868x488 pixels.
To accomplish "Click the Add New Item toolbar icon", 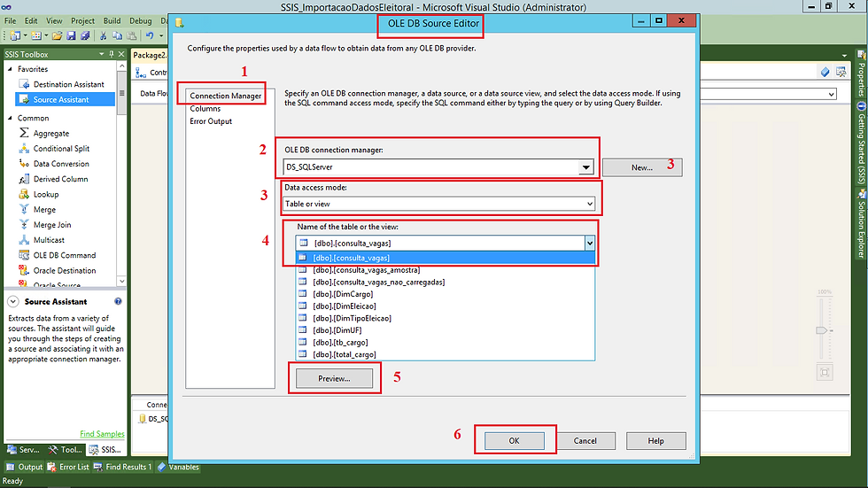I will tap(36, 36).
